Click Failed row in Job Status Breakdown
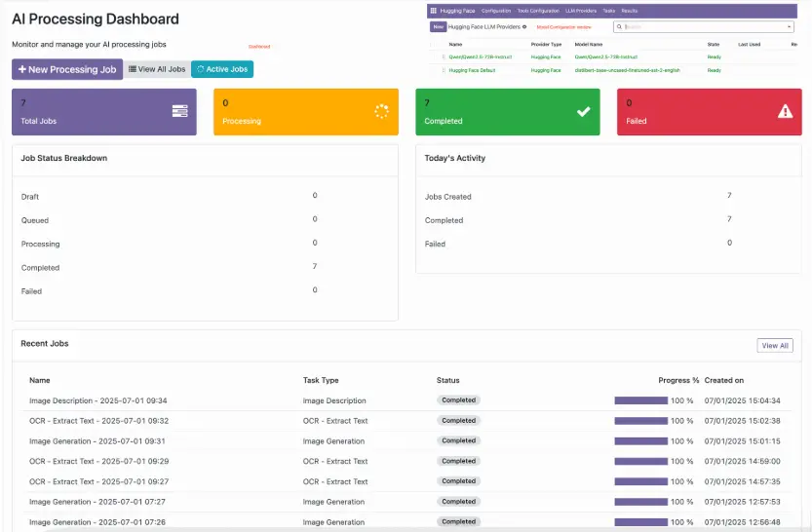 [205, 290]
